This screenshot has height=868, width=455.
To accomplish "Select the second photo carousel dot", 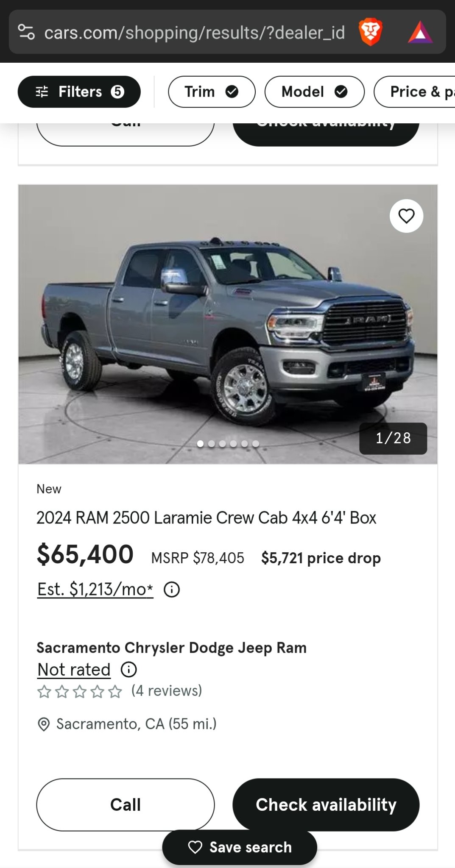I will (211, 444).
